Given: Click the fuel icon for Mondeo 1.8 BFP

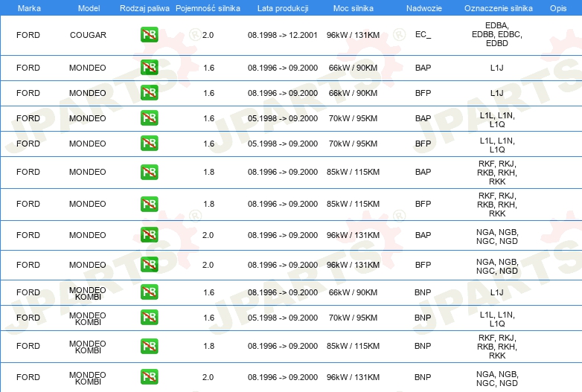Looking at the screenshot, I should (x=149, y=204).
